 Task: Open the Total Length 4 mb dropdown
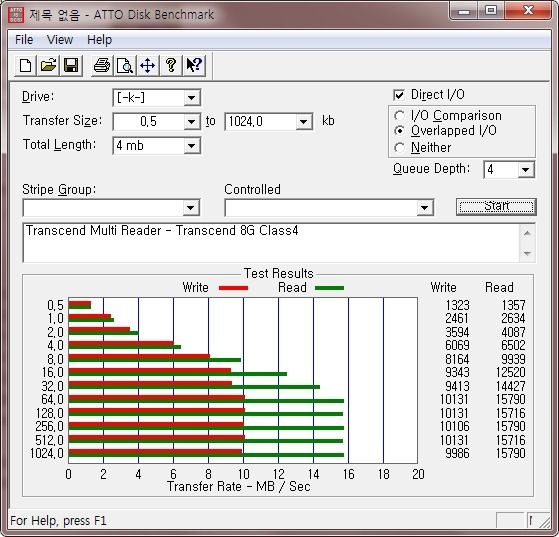pos(191,146)
